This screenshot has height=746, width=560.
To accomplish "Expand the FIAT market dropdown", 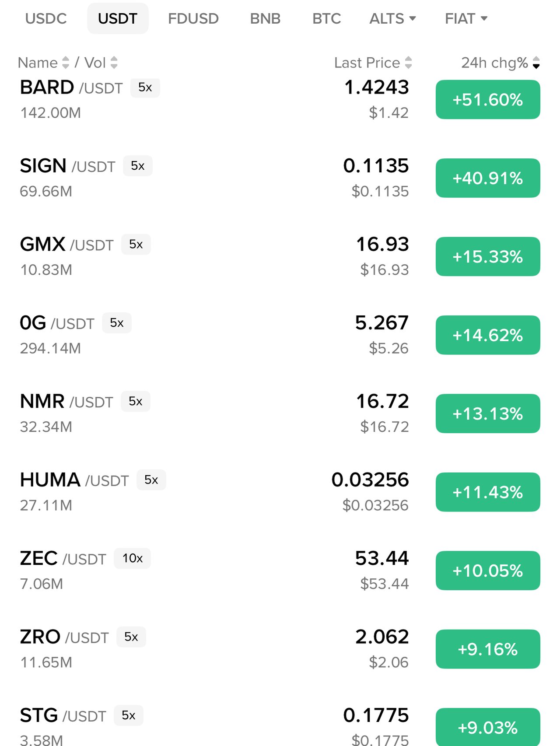I will [466, 19].
